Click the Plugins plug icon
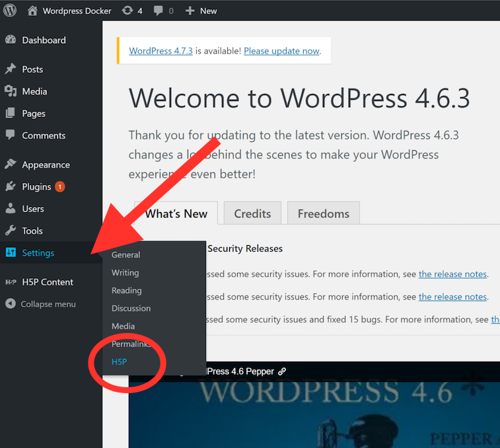500x448 pixels. [x=11, y=186]
